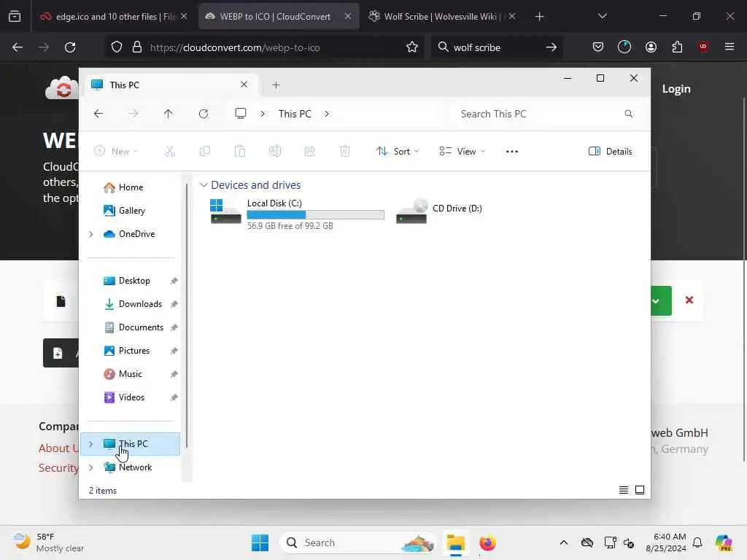
Task: Click Login on CloudConvert page
Action: [x=676, y=89]
